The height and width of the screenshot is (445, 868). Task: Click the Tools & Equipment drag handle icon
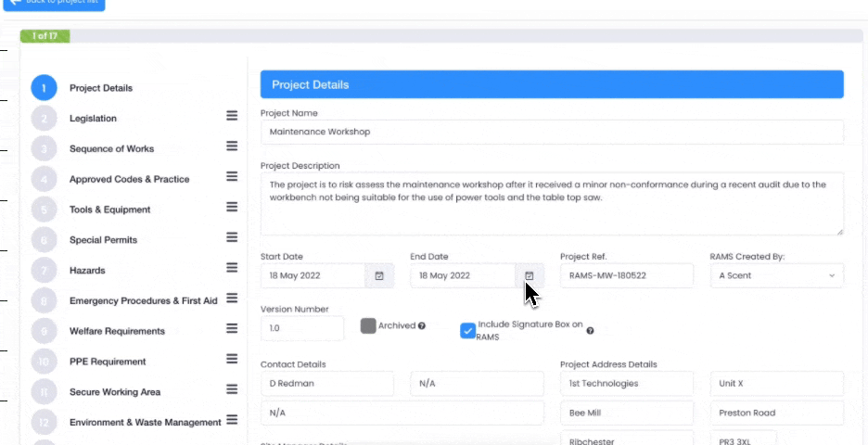click(x=232, y=207)
